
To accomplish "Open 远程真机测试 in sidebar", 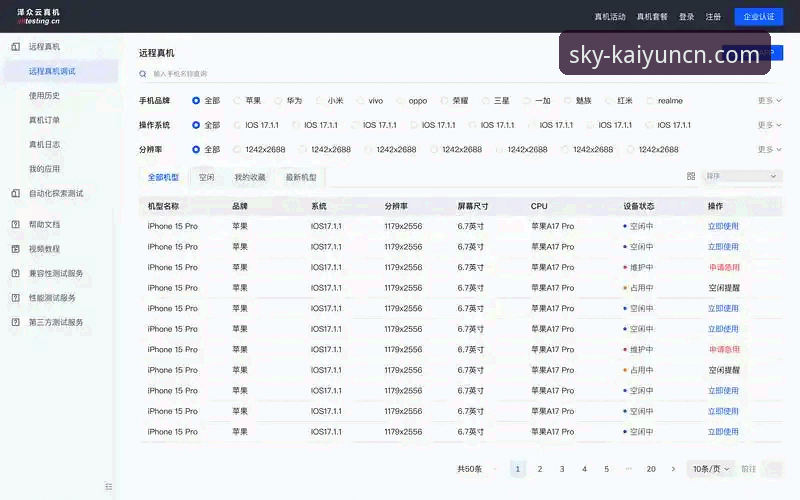I will pyautogui.click(x=61, y=71).
